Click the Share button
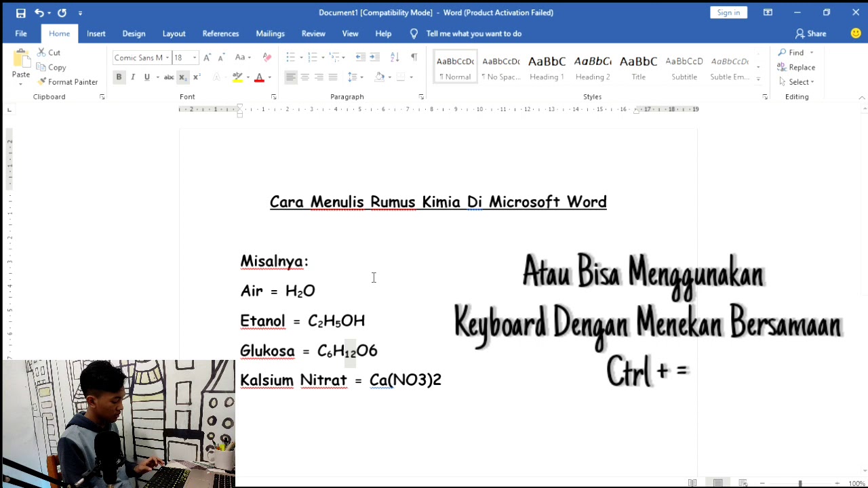868x488 pixels. (811, 33)
